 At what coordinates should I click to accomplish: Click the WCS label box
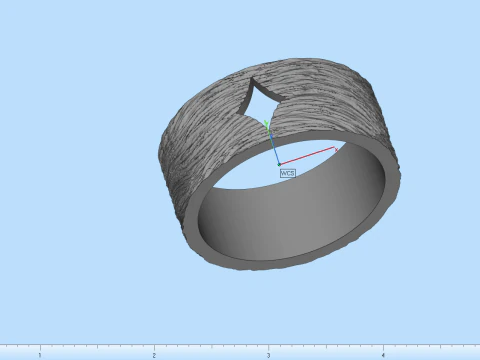pyautogui.click(x=288, y=173)
